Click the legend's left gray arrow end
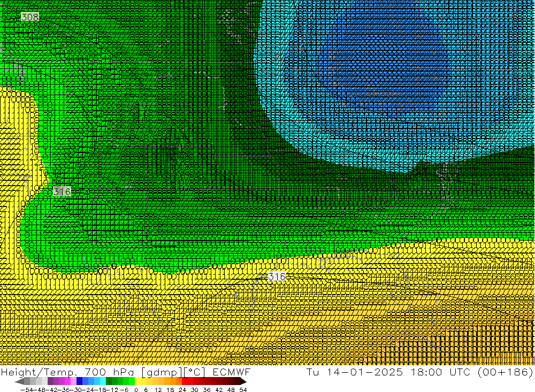Viewport: 535px width, 392px height. click(19, 381)
